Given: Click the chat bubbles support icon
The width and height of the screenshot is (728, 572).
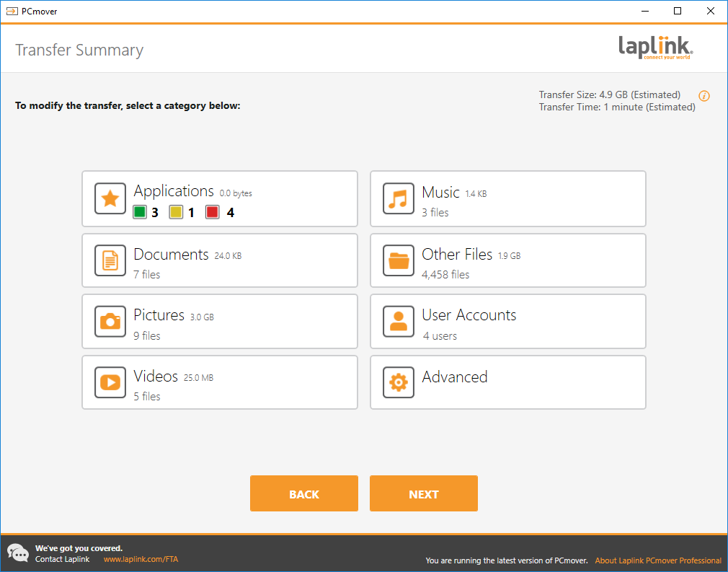Looking at the screenshot, I should click(18, 553).
